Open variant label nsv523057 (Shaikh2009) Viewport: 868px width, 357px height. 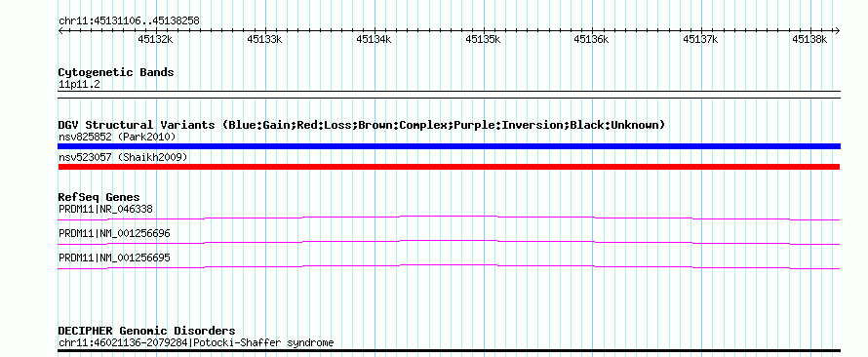pyautogui.click(x=123, y=158)
